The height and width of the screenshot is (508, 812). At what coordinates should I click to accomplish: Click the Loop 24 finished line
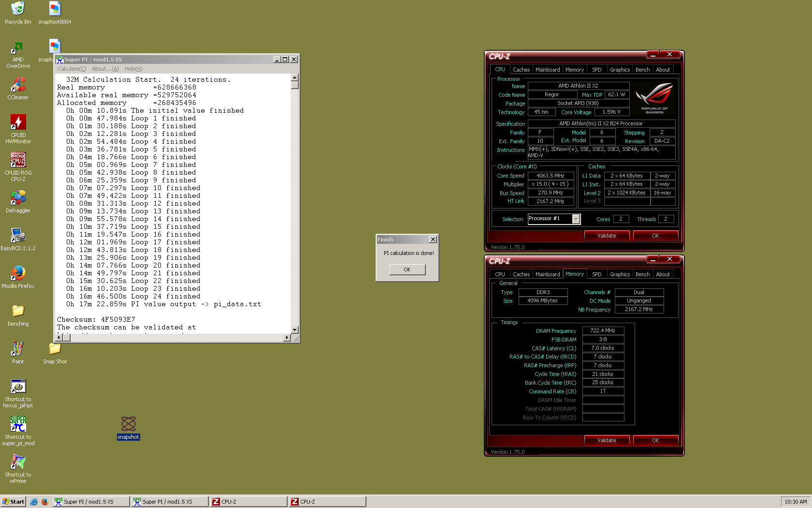133,296
